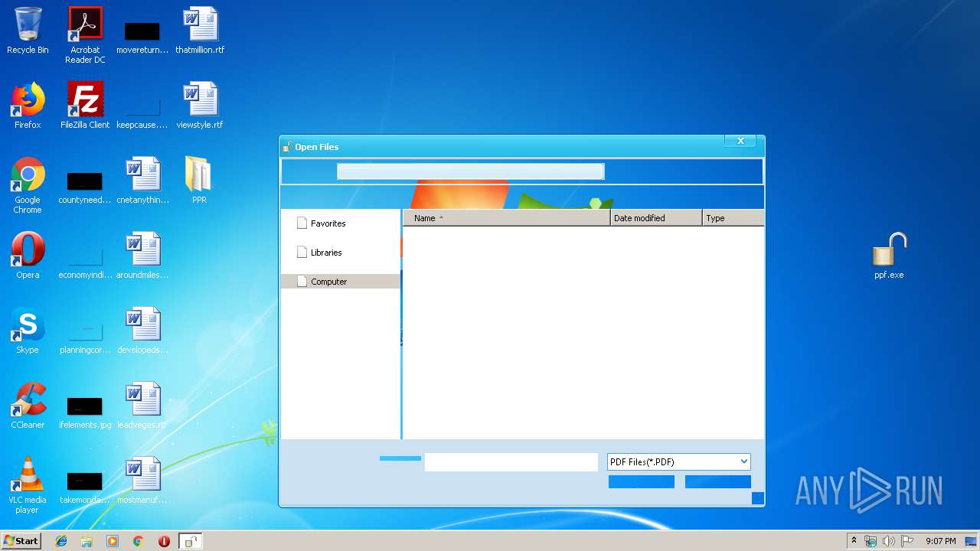The width and height of the screenshot is (980, 551).
Task: Select the viewstyle.rtf document icon
Action: [200, 106]
